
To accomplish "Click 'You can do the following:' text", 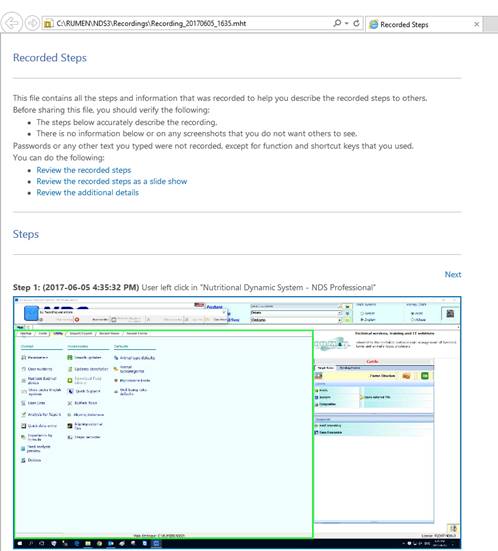I will 59,158.
